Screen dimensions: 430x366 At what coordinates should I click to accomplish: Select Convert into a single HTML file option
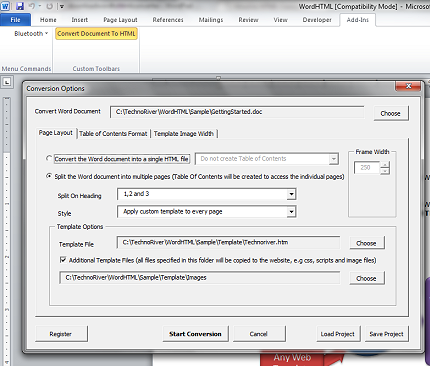pos(49,158)
